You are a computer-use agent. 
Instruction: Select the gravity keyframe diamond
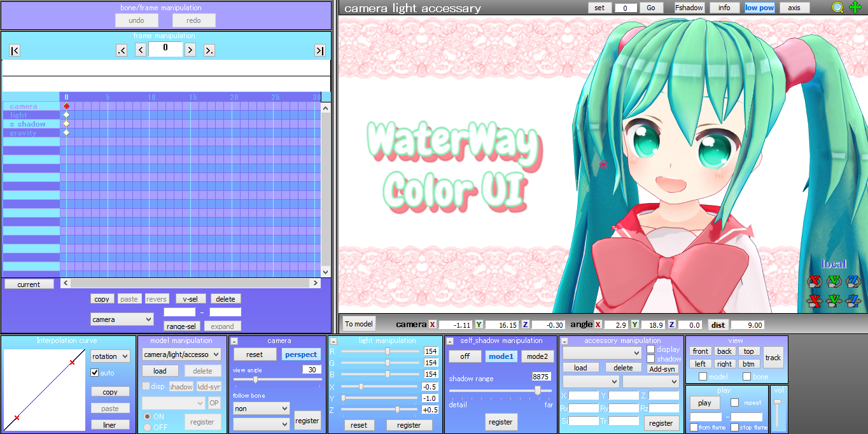(x=66, y=133)
